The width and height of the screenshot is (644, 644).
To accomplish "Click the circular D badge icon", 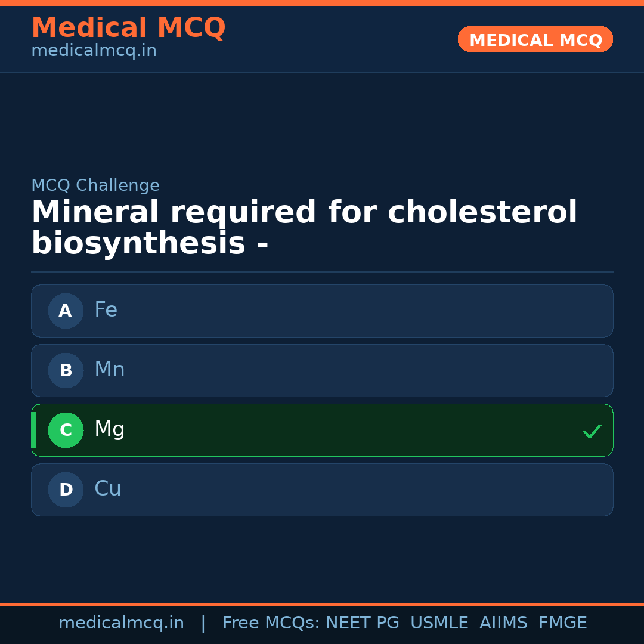I will click(66, 490).
